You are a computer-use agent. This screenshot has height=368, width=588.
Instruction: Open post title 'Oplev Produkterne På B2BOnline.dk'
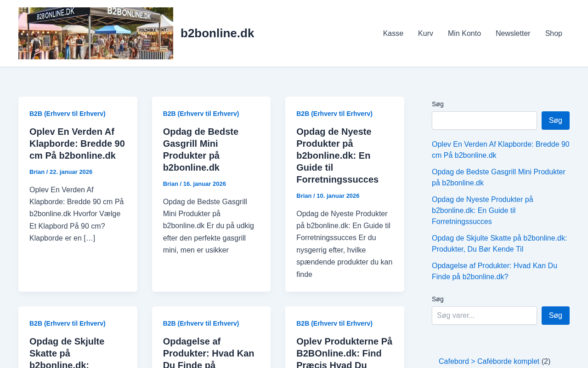[345, 352]
